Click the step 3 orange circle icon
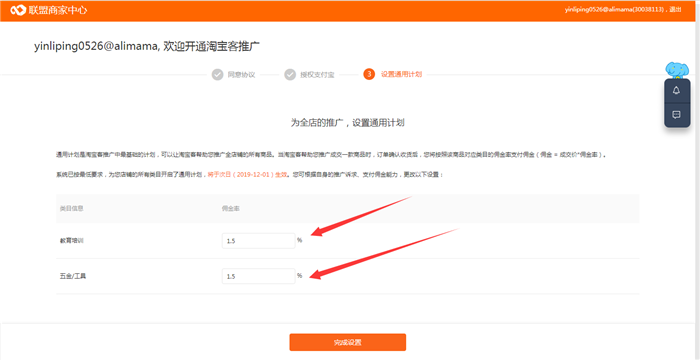Image resolution: width=700 pixels, height=360 pixels. coord(369,74)
